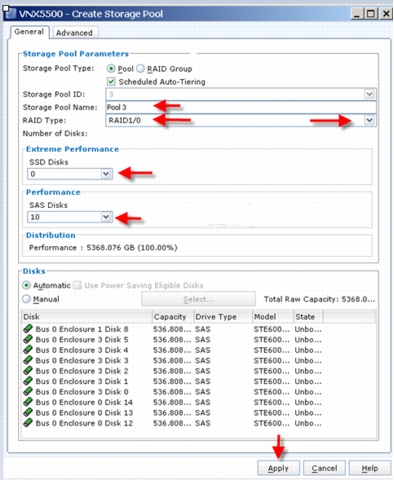This screenshot has width=394, height=482.
Task: Click the Storage Pool Name field
Action: [x=241, y=107]
